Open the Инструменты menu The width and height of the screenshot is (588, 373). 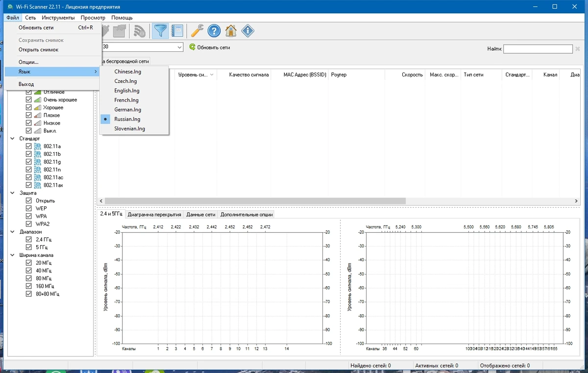click(58, 18)
